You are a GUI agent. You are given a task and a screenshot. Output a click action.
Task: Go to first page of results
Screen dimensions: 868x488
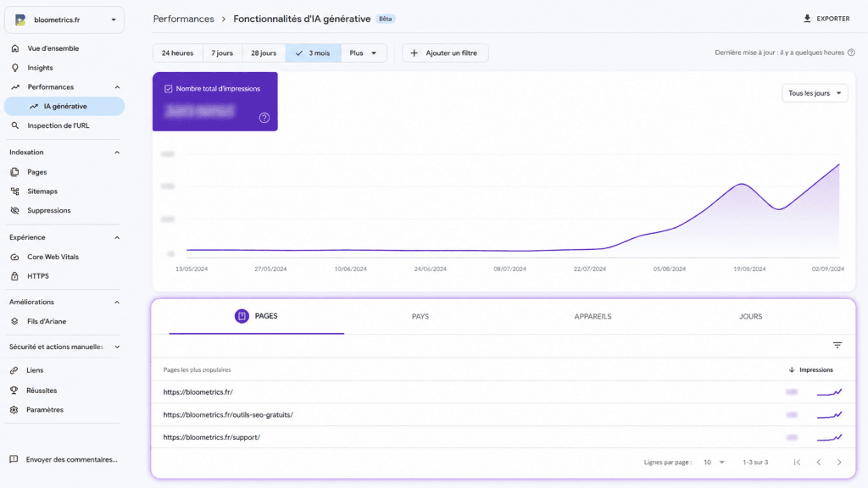pos(797,462)
